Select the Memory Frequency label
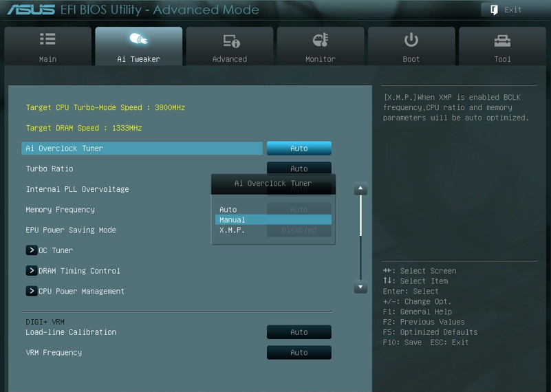The width and height of the screenshot is (551, 392). click(60, 209)
